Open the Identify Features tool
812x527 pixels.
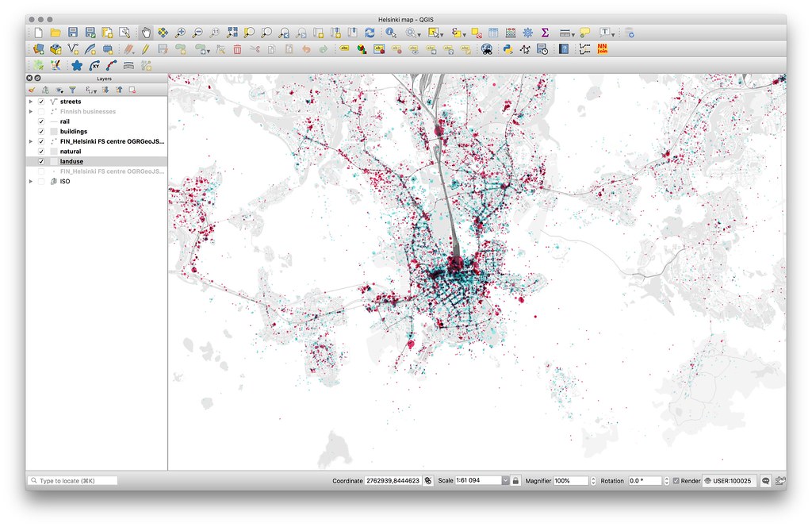(391, 33)
